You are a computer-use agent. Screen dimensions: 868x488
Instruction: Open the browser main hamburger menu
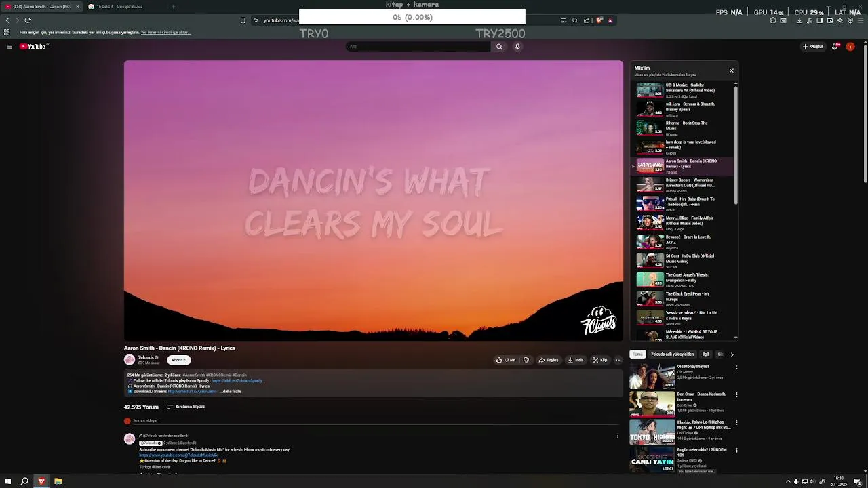[861, 20]
